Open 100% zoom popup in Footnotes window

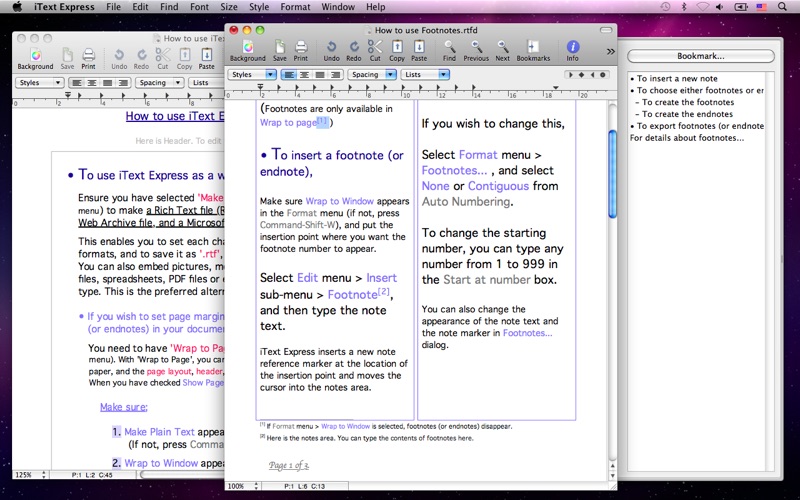pyautogui.click(x=243, y=486)
